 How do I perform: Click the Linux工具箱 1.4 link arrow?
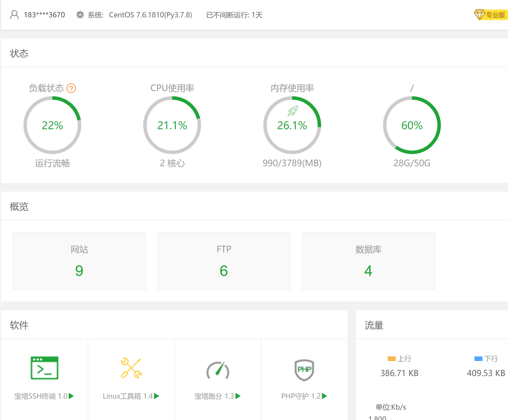(x=157, y=396)
